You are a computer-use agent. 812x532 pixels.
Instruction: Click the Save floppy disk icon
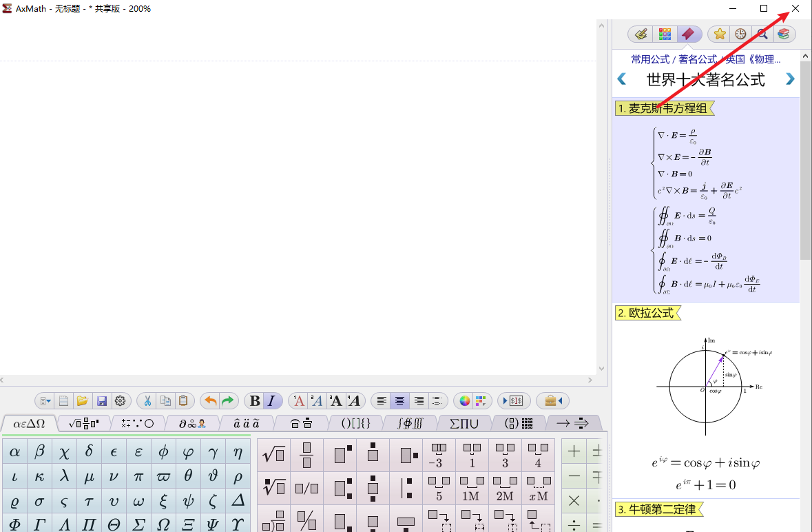[x=102, y=401]
